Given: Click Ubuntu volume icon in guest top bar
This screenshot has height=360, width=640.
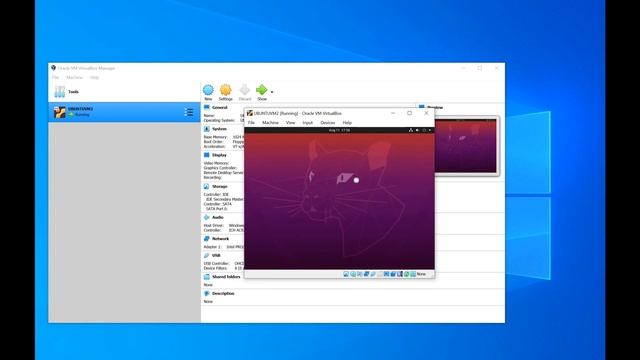Looking at the screenshot, I should pos(417,130).
